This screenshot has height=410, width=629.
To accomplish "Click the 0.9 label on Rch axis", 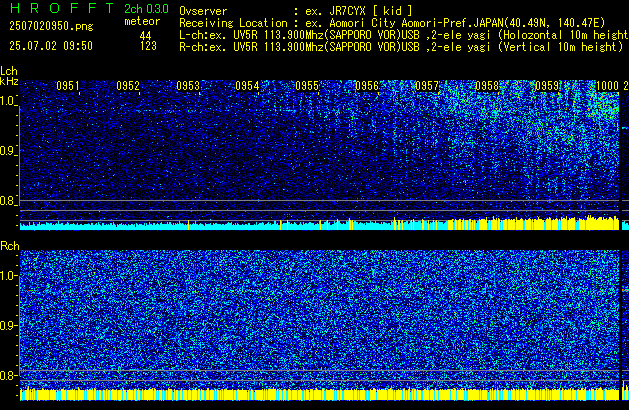I will click(x=8, y=325).
